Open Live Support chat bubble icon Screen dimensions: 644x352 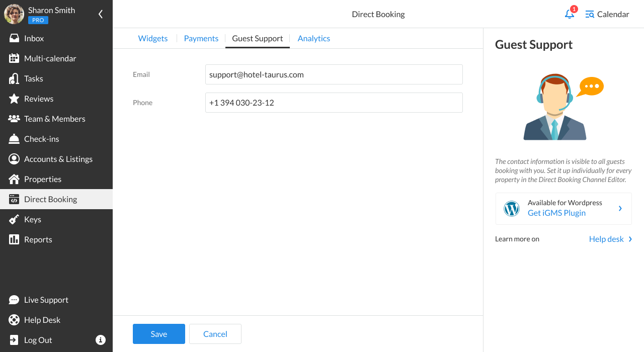(x=14, y=300)
